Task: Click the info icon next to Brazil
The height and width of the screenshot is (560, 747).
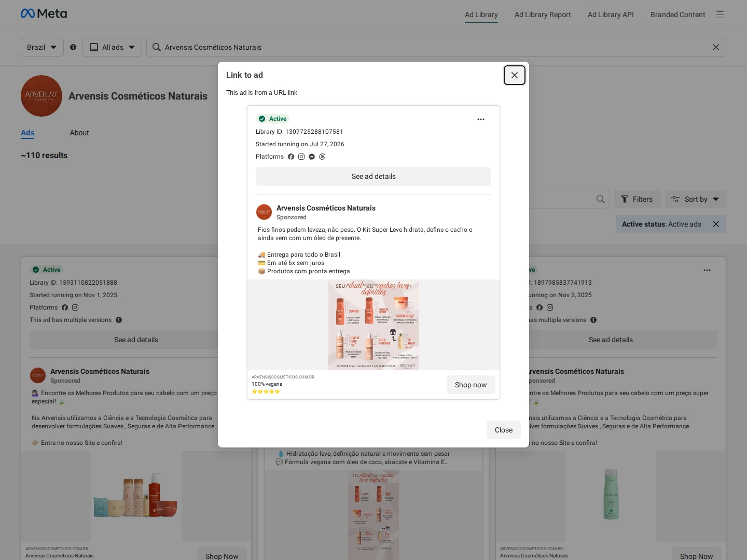Action: (x=73, y=47)
